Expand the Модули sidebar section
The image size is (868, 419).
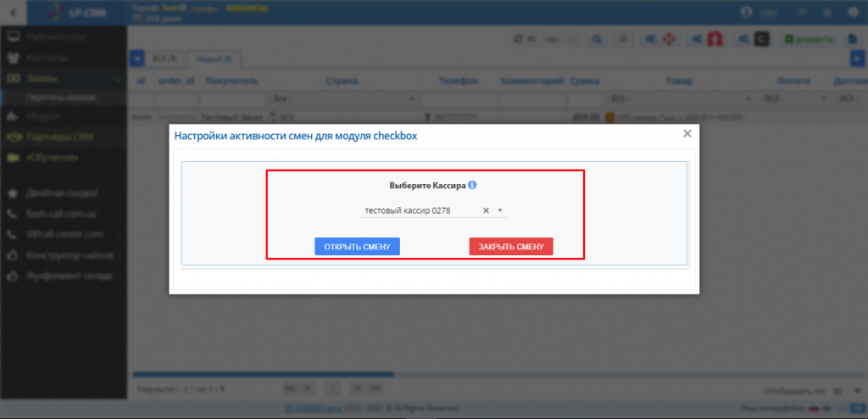[x=63, y=116]
